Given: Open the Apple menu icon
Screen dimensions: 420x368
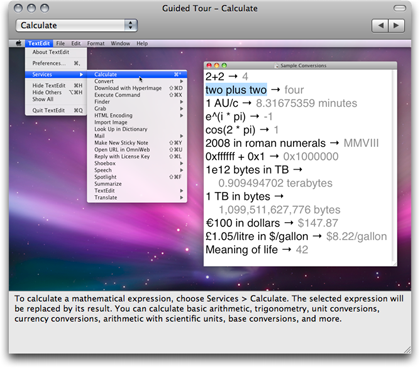Looking at the screenshot, I should pos(18,43).
